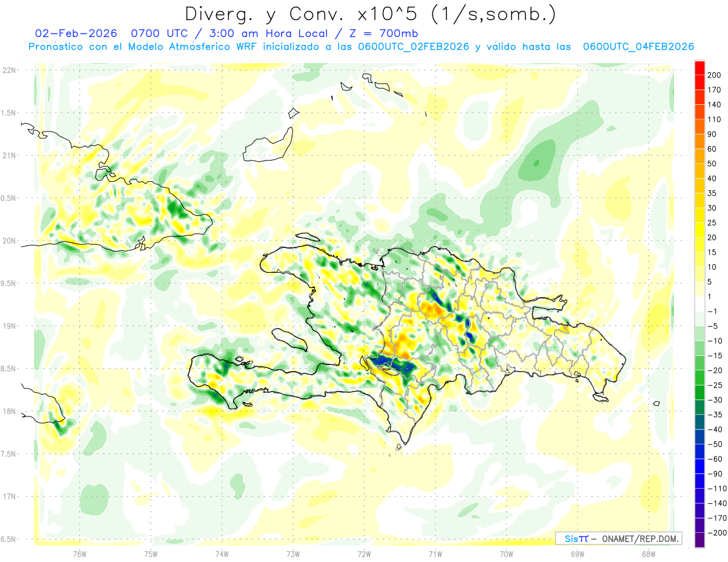Screen dimensions: 728x562
Task: Click the white color bar segment between 1 and -1
Action: coord(699,304)
